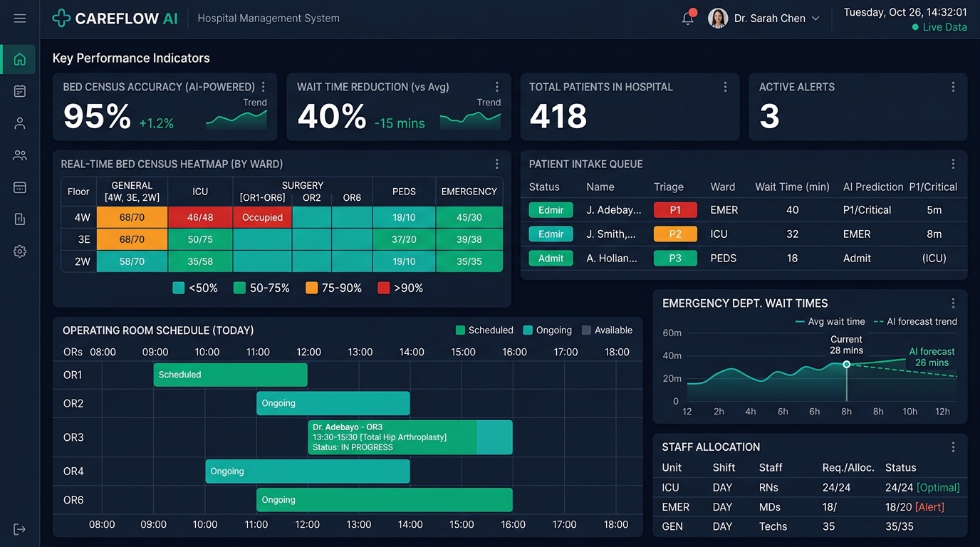Screen dimensions: 980x547
Task: Click the logout icon in the sidebar
Action: click(x=19, y=529)
